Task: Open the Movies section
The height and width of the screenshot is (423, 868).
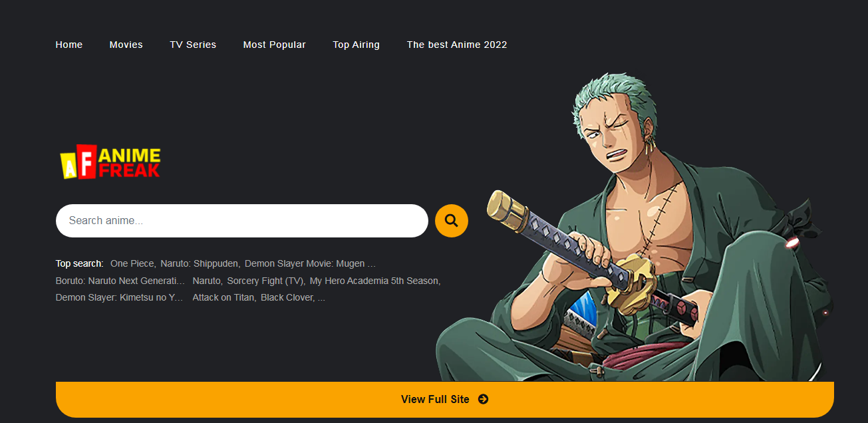Action: coord(126,45)
